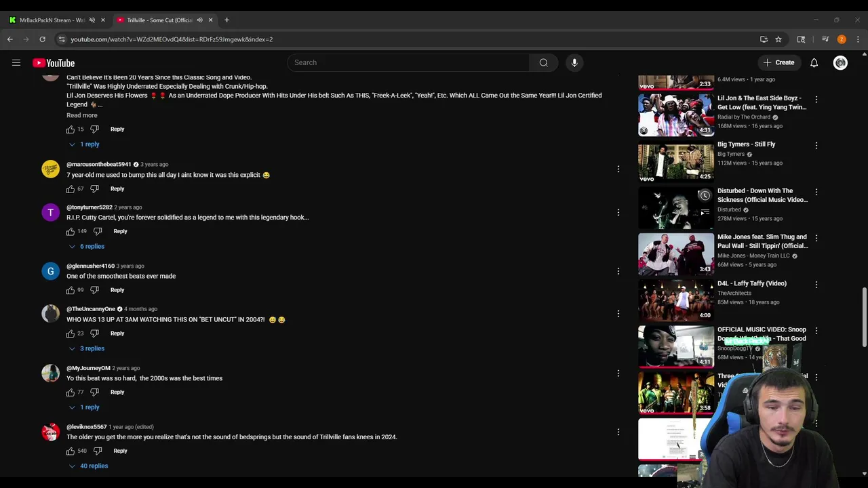The image size is (868, 488).
Task: Reply to the @tonyturner5282 comment
Action: point(120,232)
